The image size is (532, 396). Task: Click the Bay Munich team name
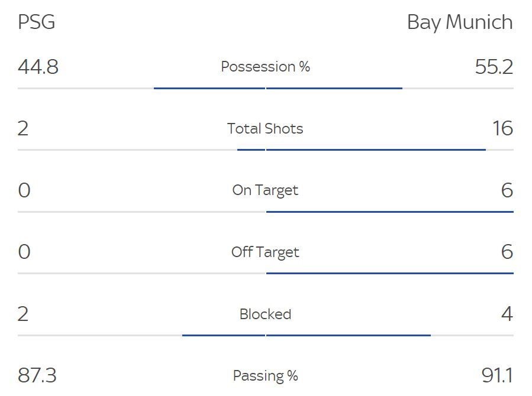459,22
